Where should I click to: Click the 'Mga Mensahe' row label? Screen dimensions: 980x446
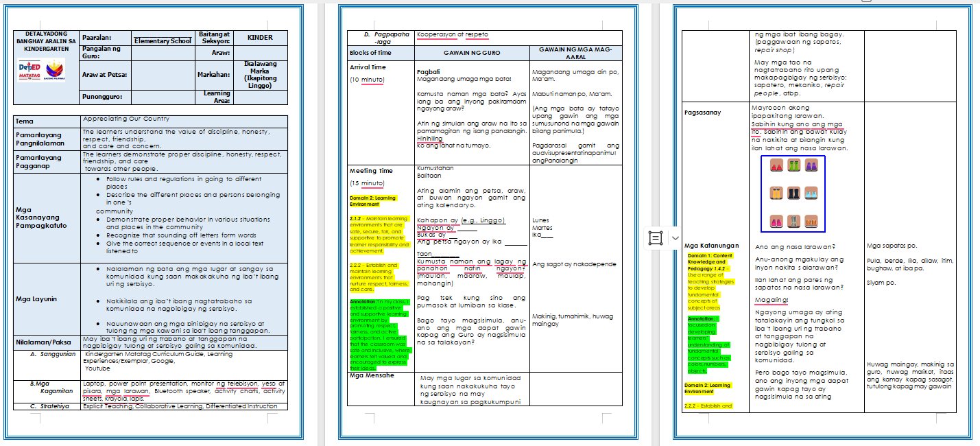point(370,375)
